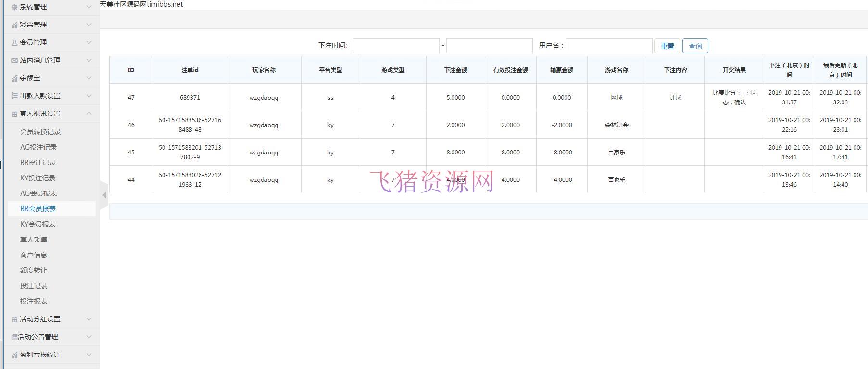Image resolution: width=868 pixels, height=369 pixels.
Task: Expand 活动公告管理 chevron
Action: pyautogui.click(x=89, y=337)
